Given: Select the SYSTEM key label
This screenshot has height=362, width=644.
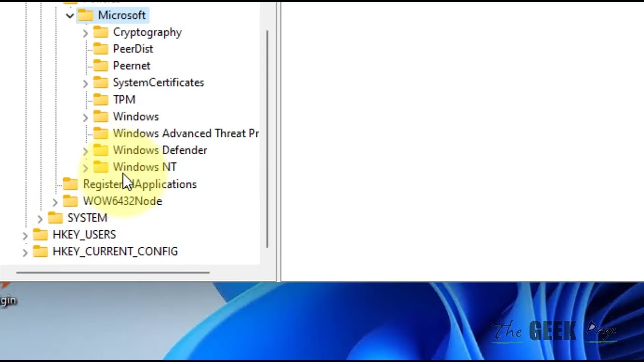Looking at the screenshot, I should pos(87,218).
